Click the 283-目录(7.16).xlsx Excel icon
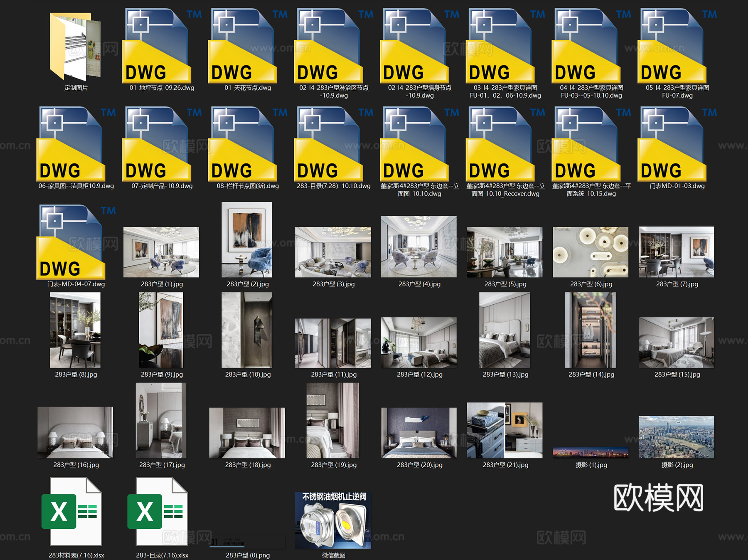The image size is (748, 560). coord(157,511)
